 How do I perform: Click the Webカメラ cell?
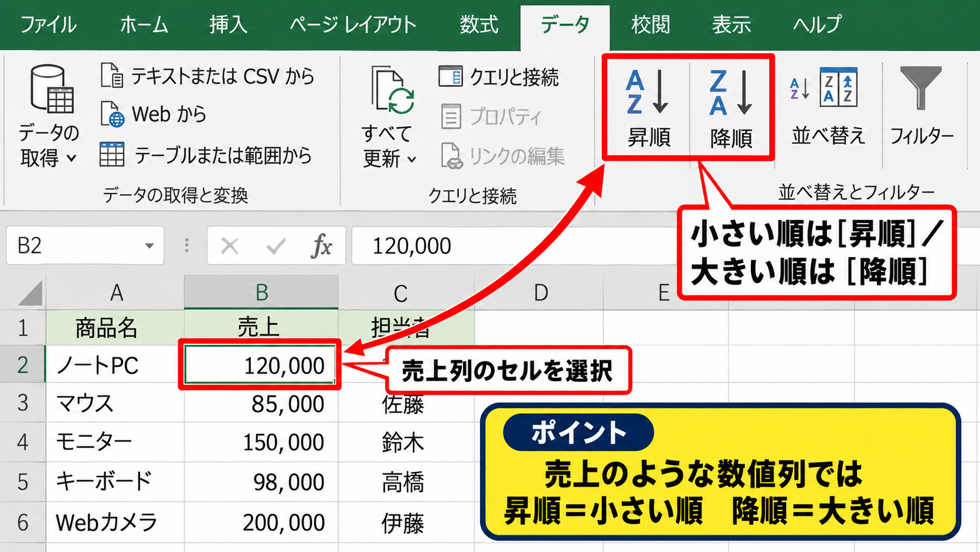[x=115, y=522]
